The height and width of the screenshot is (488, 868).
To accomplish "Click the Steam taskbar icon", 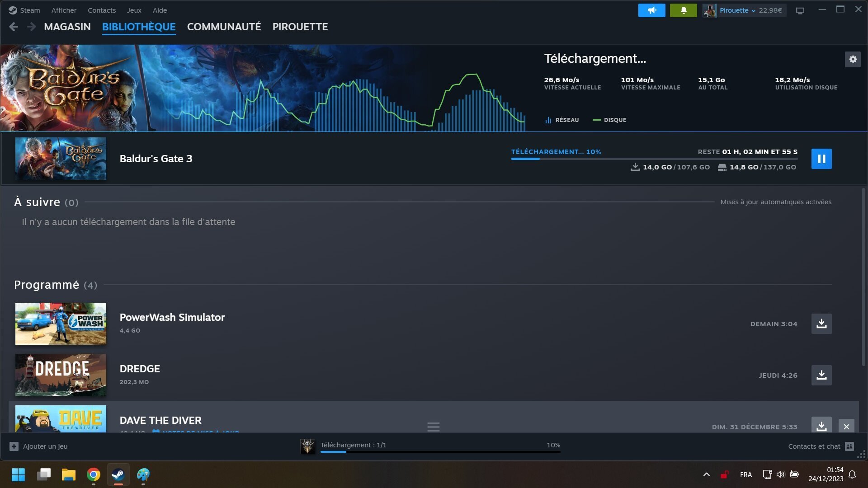I will (x=118, y=474).
